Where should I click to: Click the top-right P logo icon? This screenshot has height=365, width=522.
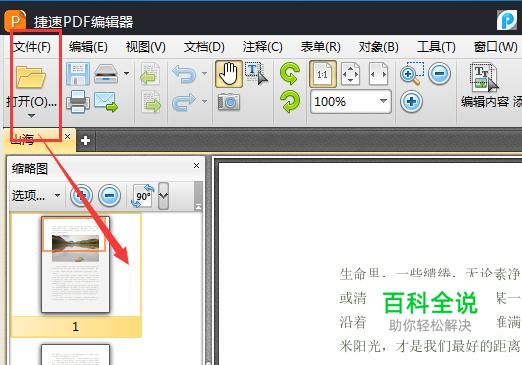point(507,20)
